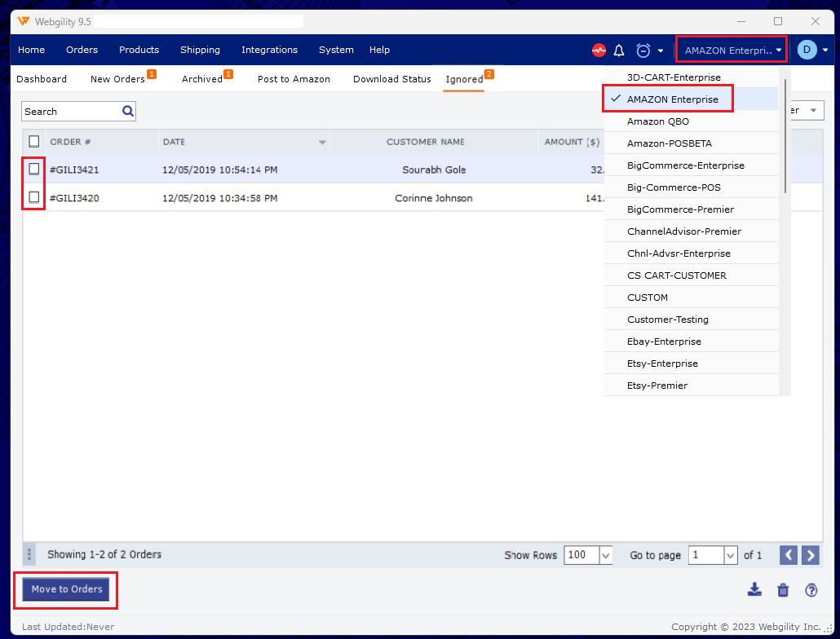
Task: Select Chnl-Advsr-Enterprise store
Action: coord(691,253)
